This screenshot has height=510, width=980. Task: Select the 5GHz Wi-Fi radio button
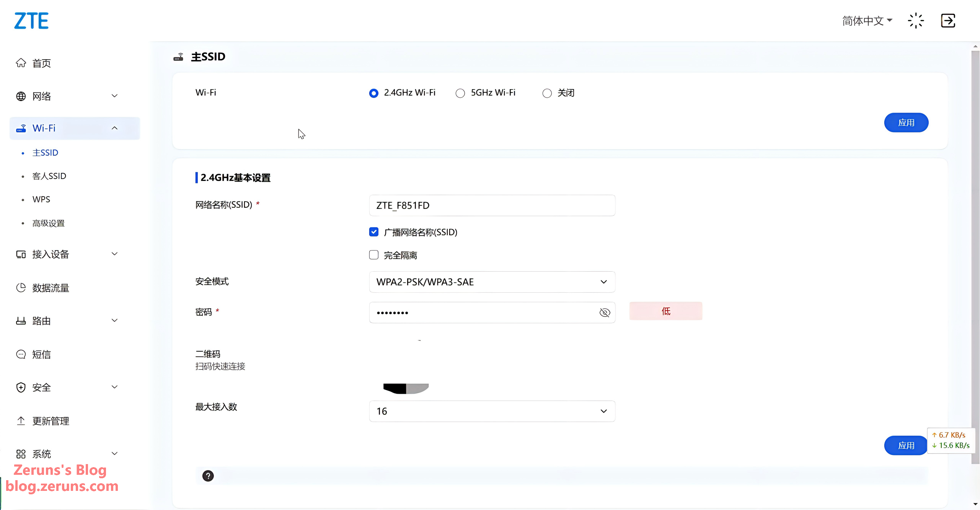[460, 93]
